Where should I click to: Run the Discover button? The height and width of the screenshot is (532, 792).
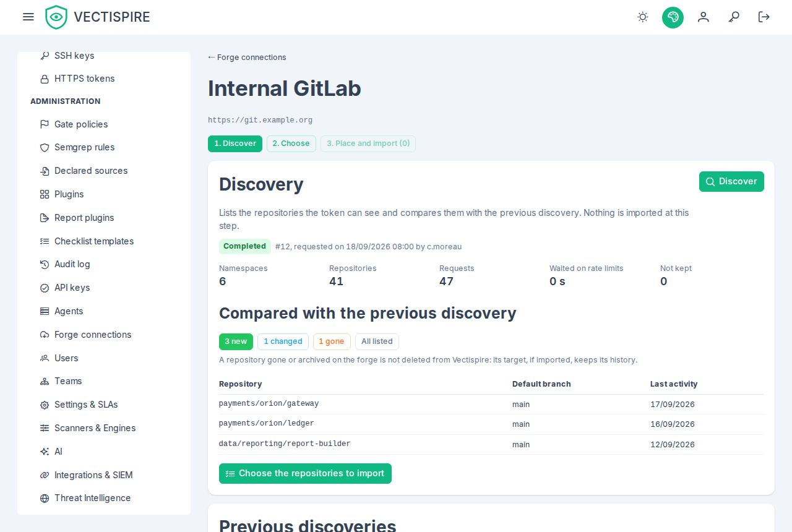[731, 181]
